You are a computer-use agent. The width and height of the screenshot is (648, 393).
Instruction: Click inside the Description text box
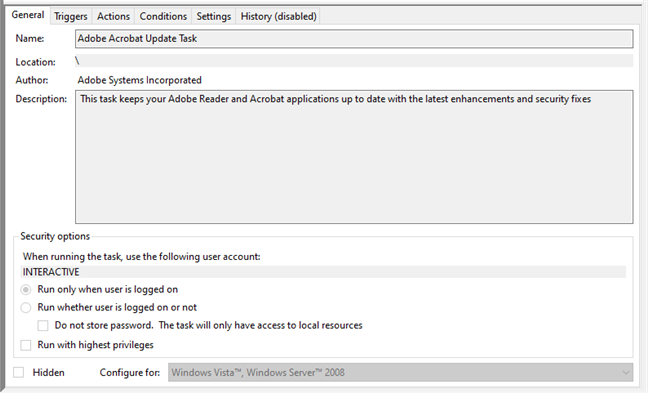(354, 157)
